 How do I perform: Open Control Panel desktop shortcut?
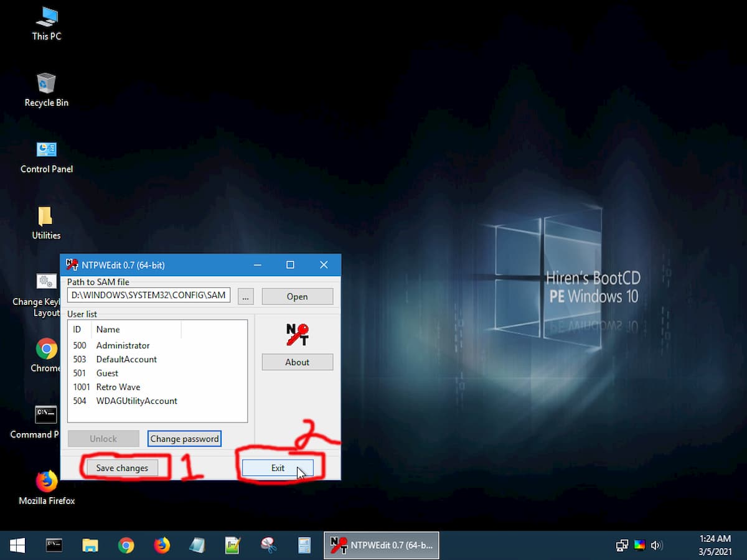click(47, 156)
